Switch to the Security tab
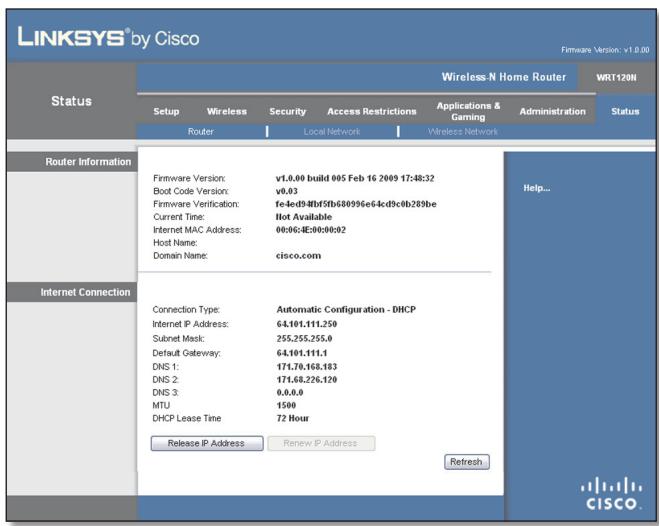 pos(287,111)
